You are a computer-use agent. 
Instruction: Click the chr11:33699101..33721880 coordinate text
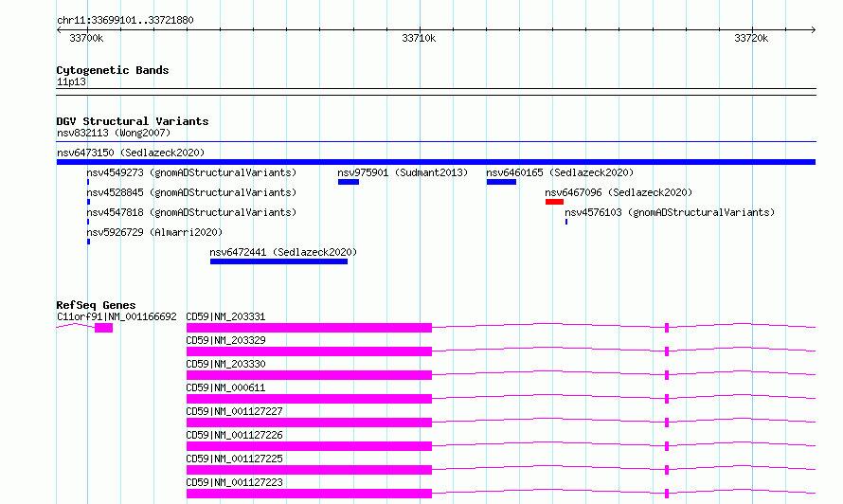click(125, 20)
